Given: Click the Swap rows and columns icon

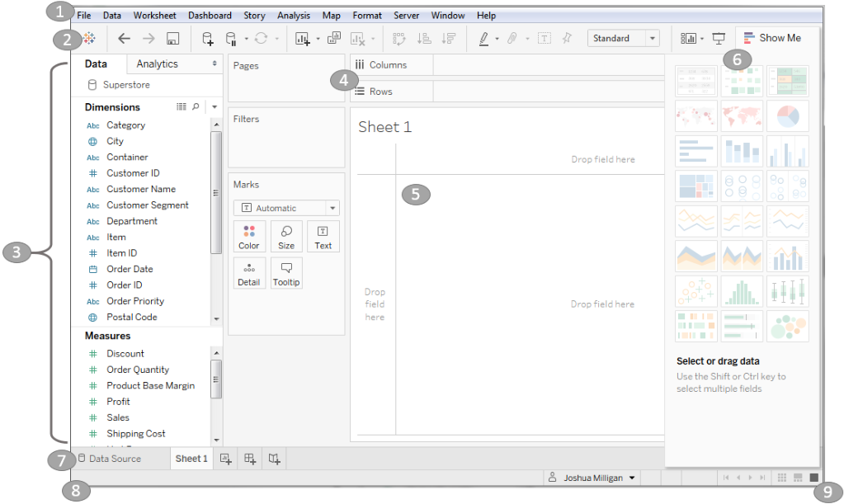Looking at the screenshot, I should point(398,38).
